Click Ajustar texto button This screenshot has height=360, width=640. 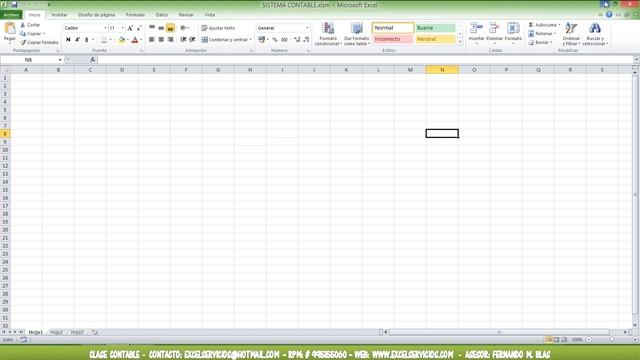click(x=218, y=28)
